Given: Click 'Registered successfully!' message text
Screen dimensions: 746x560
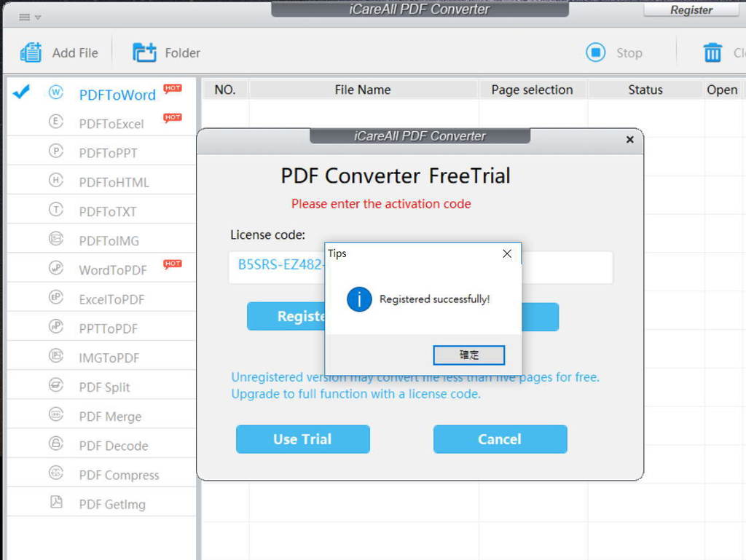Looking at the screenshot, I should 435,299.
